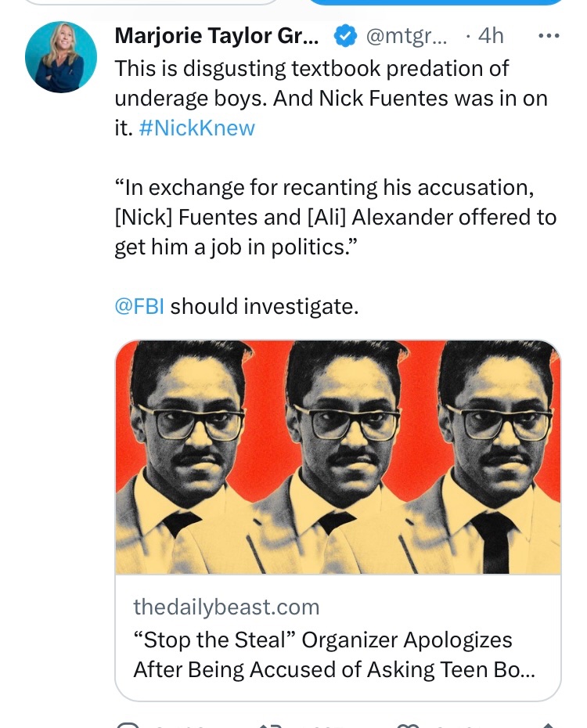
Task: Open the tweet author's round profile picture
Action: coord(61,57)
